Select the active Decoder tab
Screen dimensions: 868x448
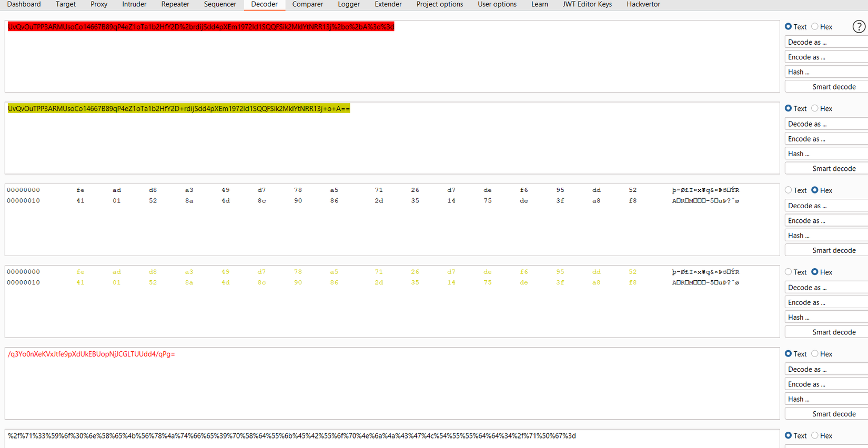264,4
